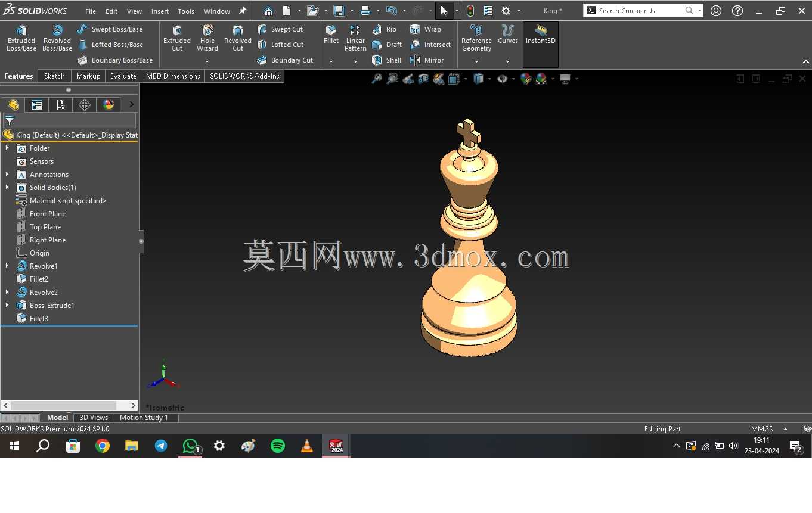
Task: Select Fillet3 in the feature tree
Action: pyautogui.click(x=39, y=319)
